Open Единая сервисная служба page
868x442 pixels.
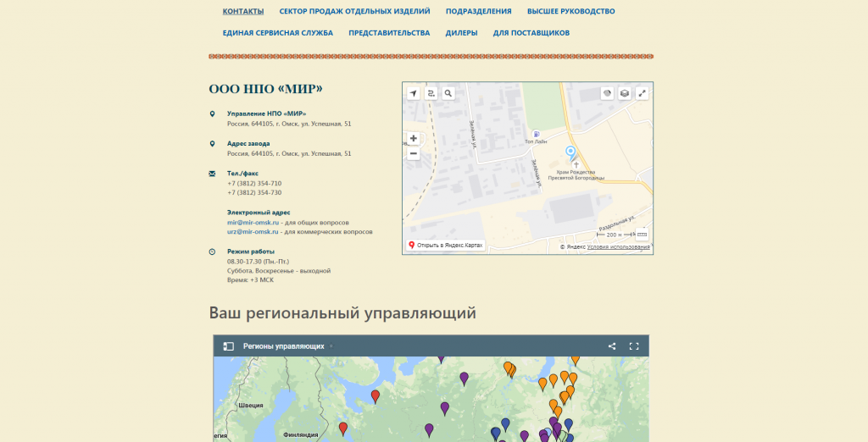coord(277,33)
